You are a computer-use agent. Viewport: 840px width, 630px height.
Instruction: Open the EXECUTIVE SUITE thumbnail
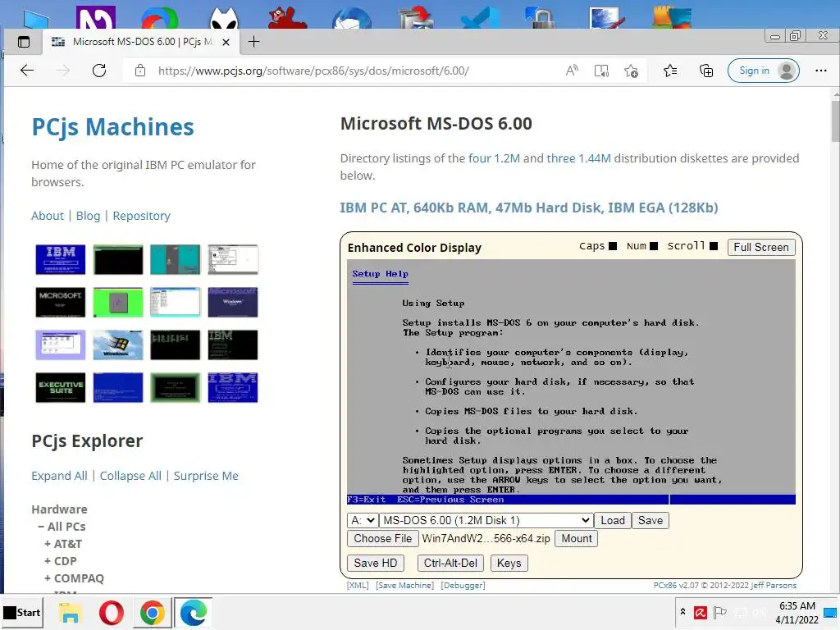coord(61,387)
